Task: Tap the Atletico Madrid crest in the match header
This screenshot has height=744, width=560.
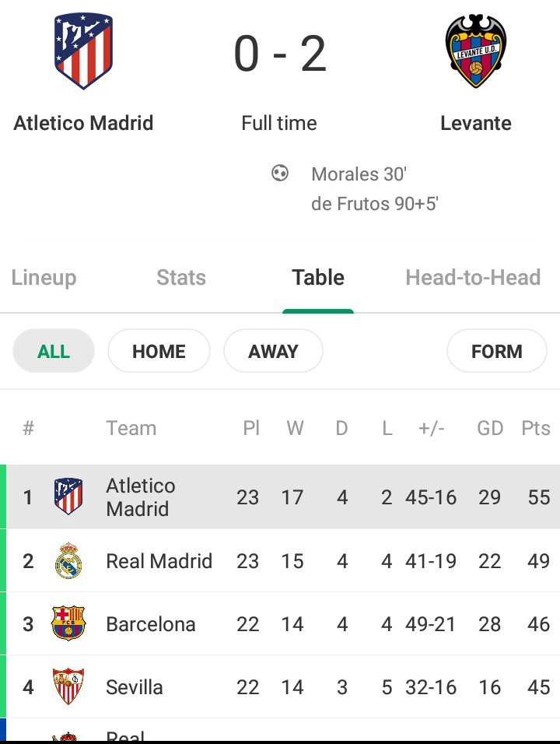Action: point(83,51)
